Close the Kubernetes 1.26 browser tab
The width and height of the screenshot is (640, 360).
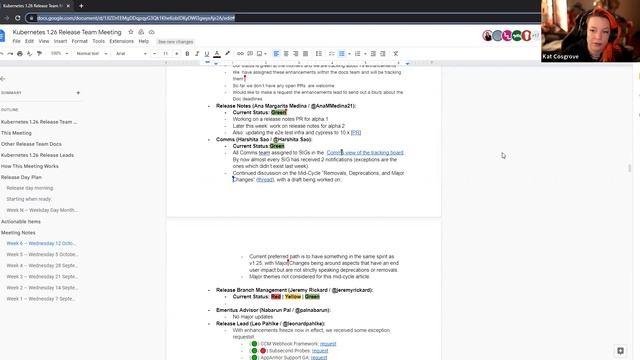[68, 6]
